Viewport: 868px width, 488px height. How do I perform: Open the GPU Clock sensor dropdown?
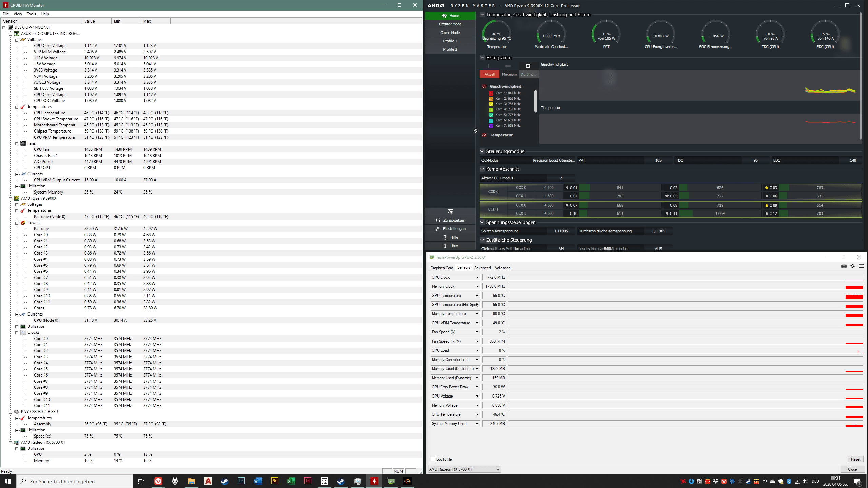(477, 277)
